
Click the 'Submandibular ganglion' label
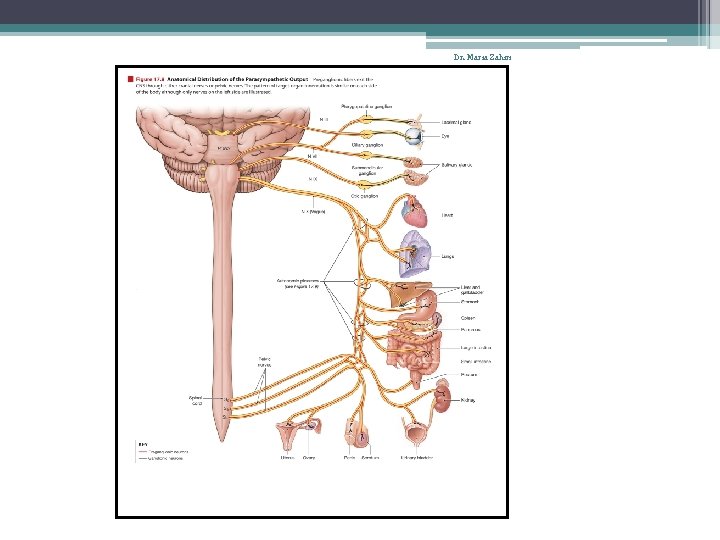click(367, 170)
